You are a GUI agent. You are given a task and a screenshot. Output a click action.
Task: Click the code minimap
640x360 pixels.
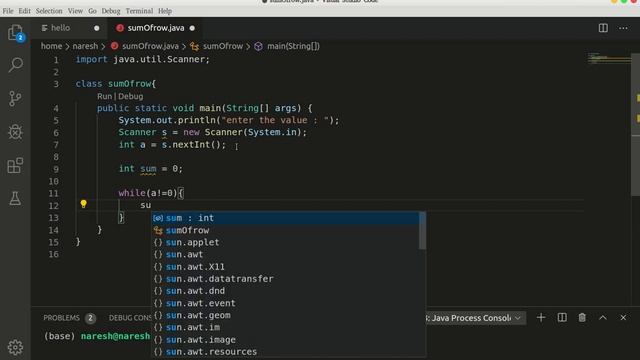coord(609,58)
